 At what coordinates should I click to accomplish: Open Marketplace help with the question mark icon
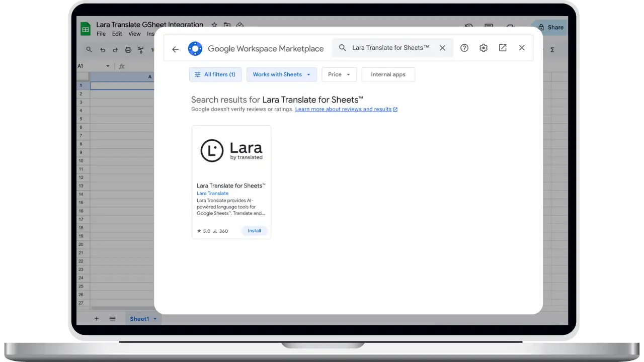coord(464,47)
